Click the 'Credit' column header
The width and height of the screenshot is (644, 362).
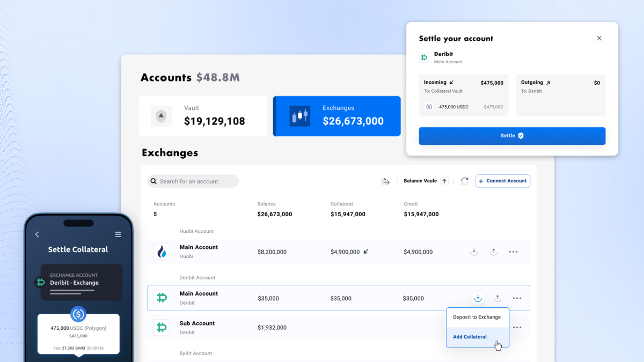411,204
